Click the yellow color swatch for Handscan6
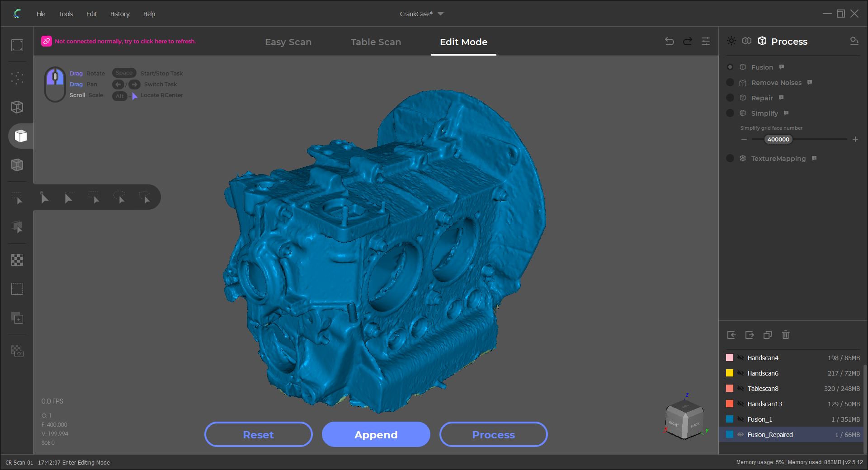868x470 pixels. [730, 373]
